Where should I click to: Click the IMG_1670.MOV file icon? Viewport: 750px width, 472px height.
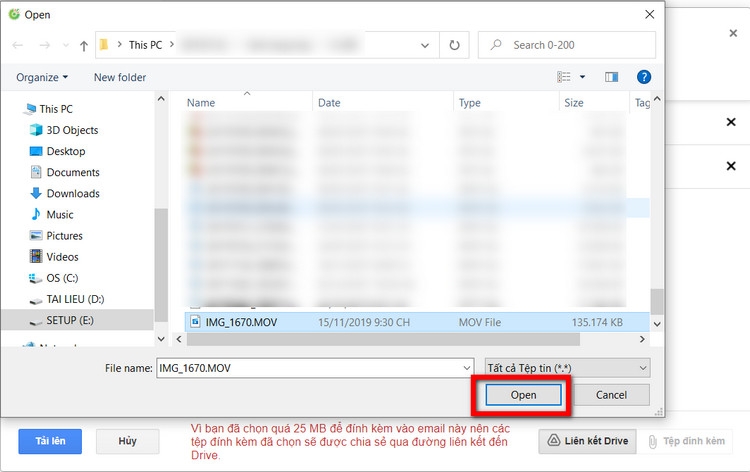coord(195,322)
